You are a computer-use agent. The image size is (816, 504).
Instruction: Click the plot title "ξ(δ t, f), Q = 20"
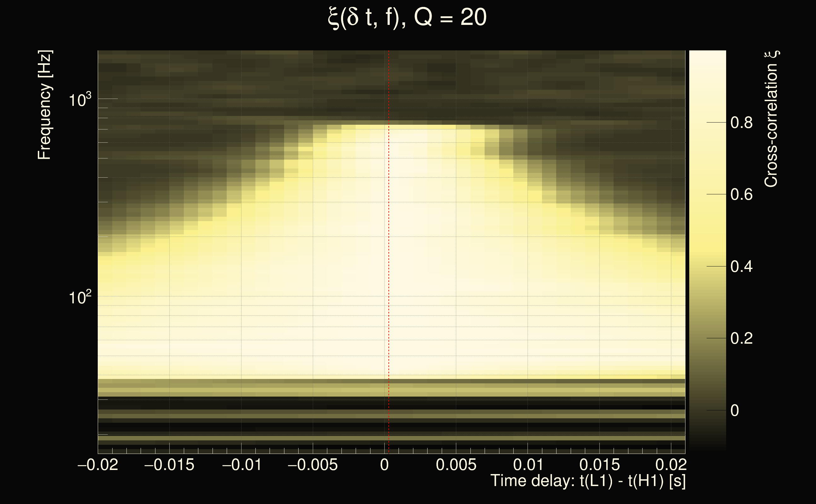407,18
